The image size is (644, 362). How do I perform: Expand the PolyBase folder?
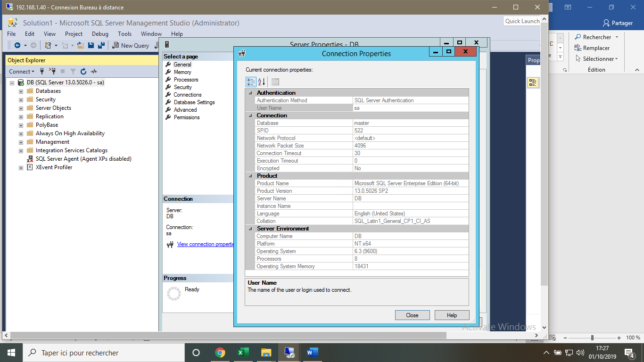pyautogui.click(x=21, y=125)
